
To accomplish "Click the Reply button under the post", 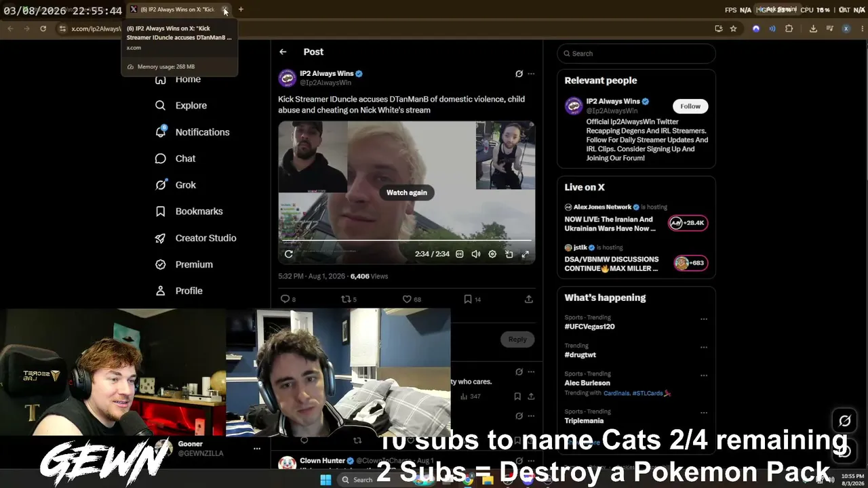I will (517, 340).
